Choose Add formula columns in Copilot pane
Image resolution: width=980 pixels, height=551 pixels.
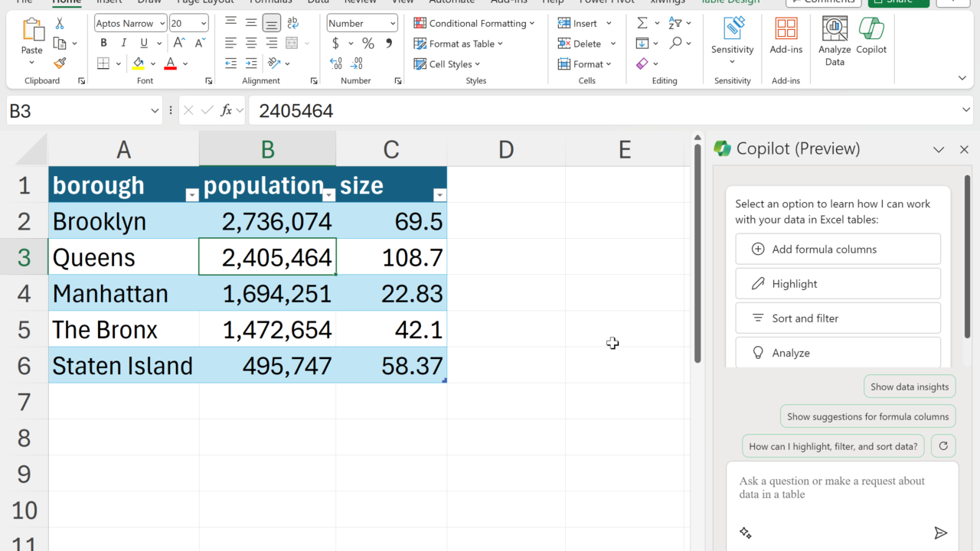(838, 249)
